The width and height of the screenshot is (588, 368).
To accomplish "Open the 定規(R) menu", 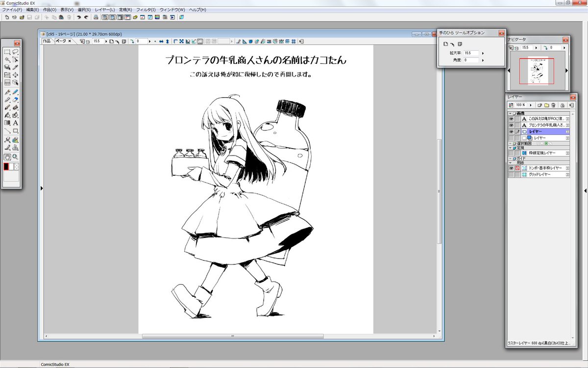I will coord(125,10).
